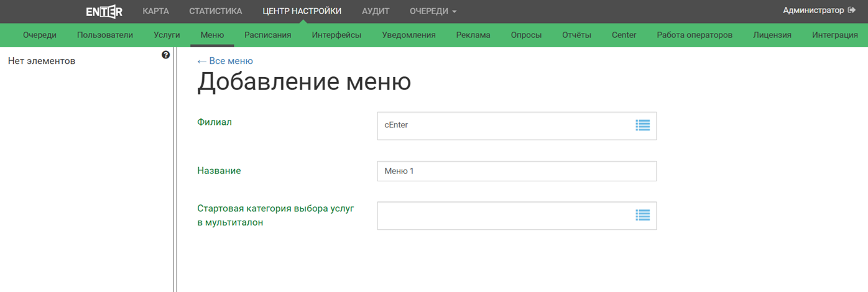Click the Название input with Меню 1
Viewport: 868px width, 292px height.
516,171
